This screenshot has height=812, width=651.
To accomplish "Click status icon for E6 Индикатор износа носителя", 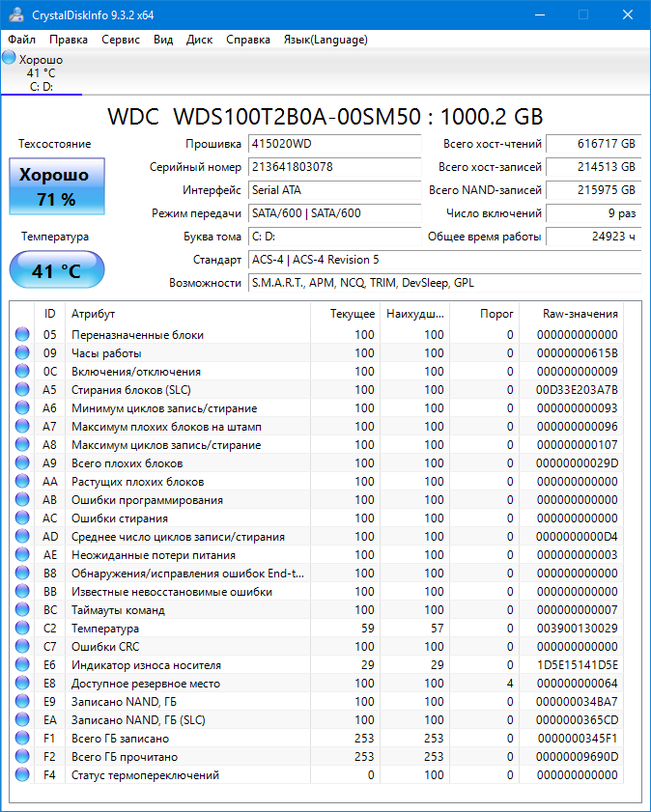I will coord(22,664).
